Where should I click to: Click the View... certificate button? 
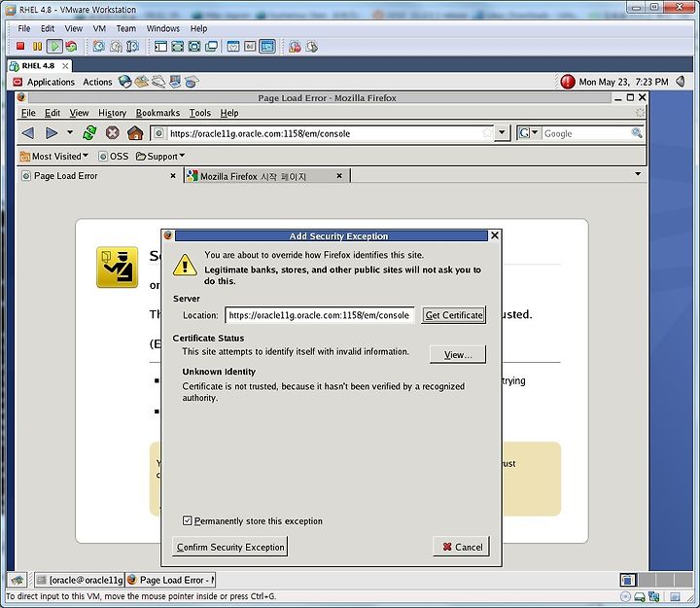(x=458, y=354)
